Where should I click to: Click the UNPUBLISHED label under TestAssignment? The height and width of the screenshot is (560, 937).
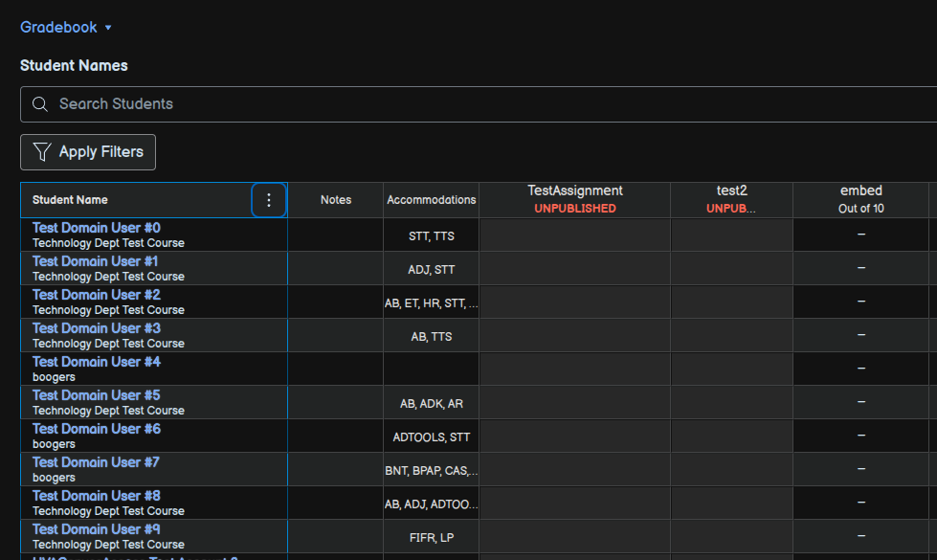tap(575, 209)
